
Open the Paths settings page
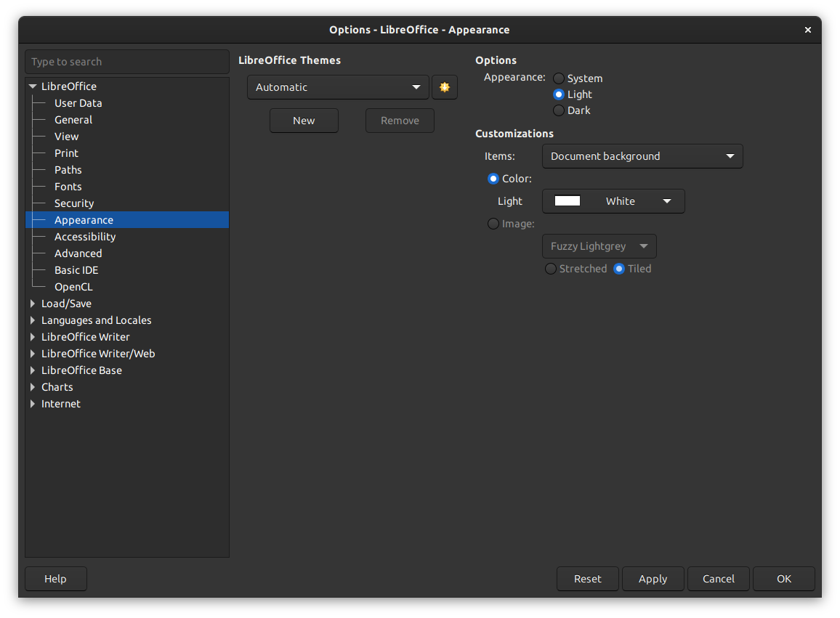click(x=68, y=170)
